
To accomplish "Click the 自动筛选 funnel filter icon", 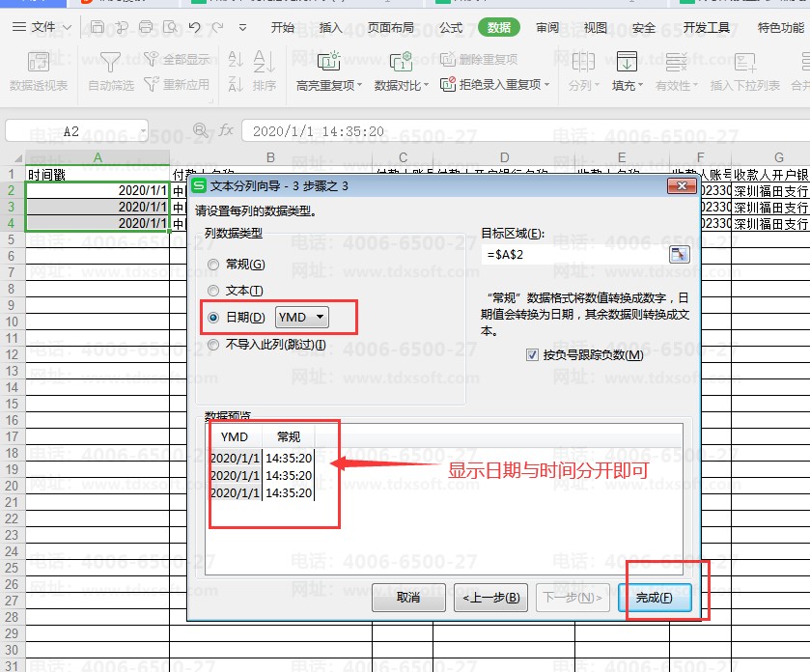I will pyautogui.click(x=111, y=63).
